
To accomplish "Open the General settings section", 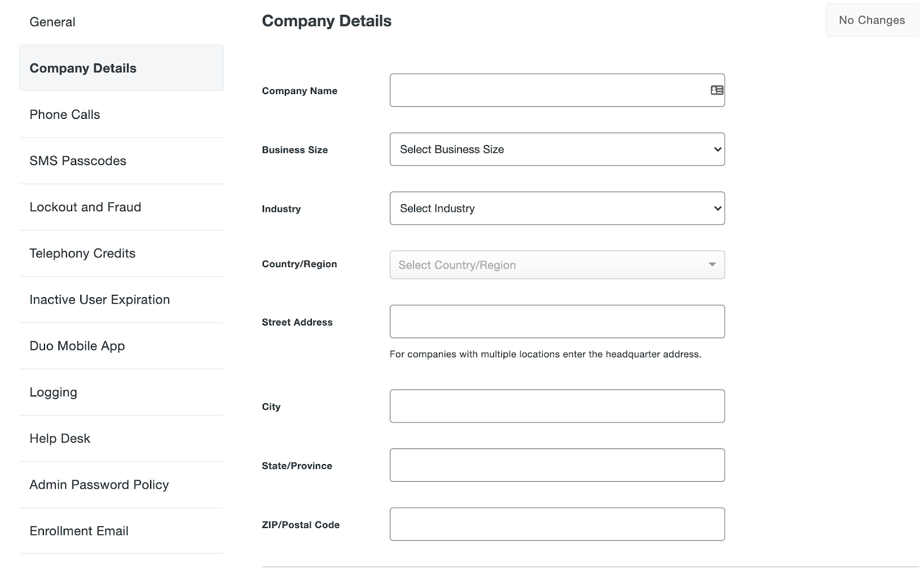I will (x=53, y=22).
